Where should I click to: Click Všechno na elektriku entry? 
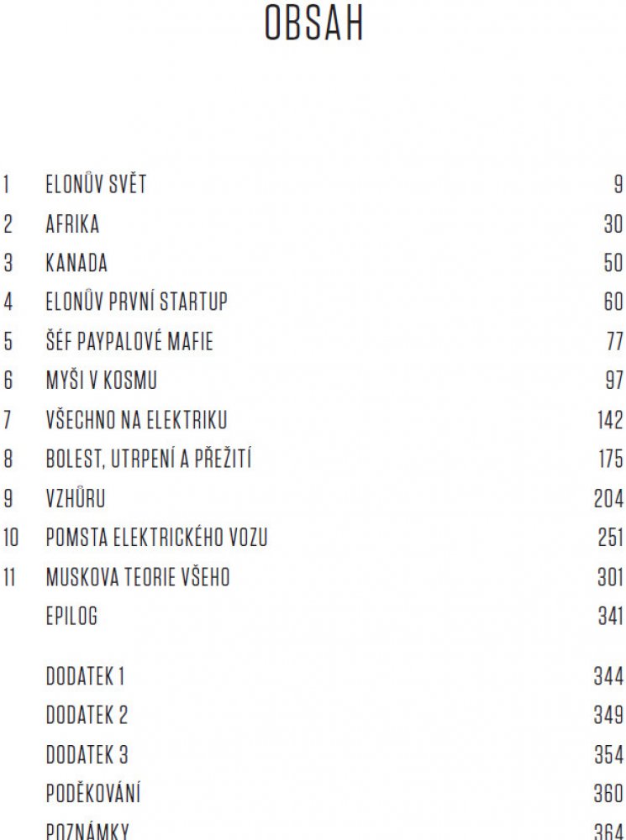[x=136, y=420]
